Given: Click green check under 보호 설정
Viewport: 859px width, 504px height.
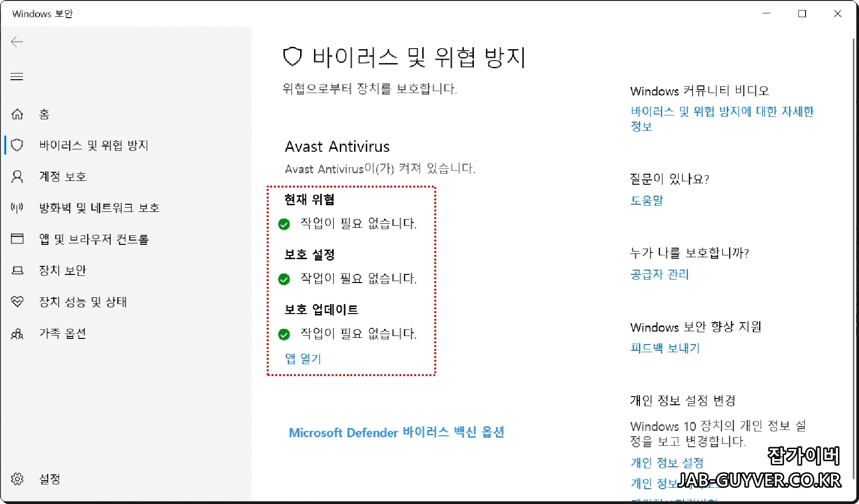Looking at the screenshot, I should click(x=284, y=279).
